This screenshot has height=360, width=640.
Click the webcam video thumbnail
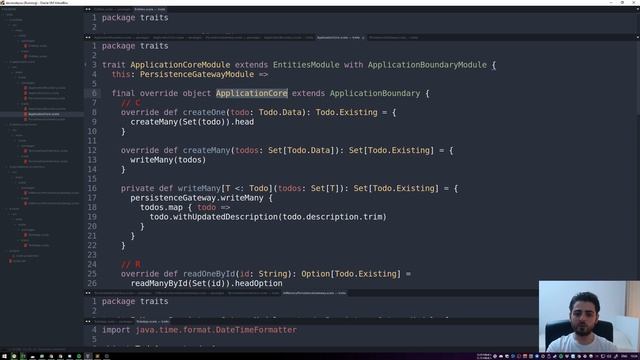click(589, 316)
